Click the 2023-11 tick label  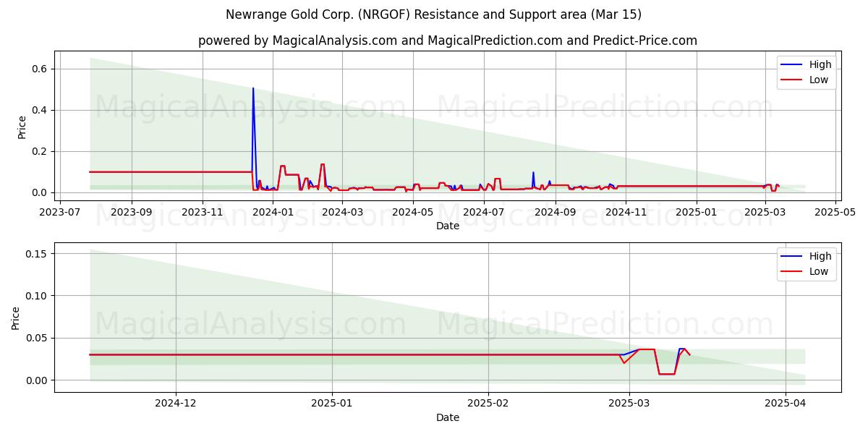click(x=202, y=211)
